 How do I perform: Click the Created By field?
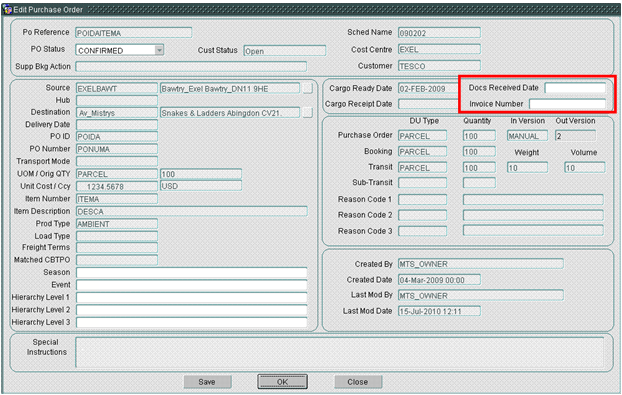point(481,264)
